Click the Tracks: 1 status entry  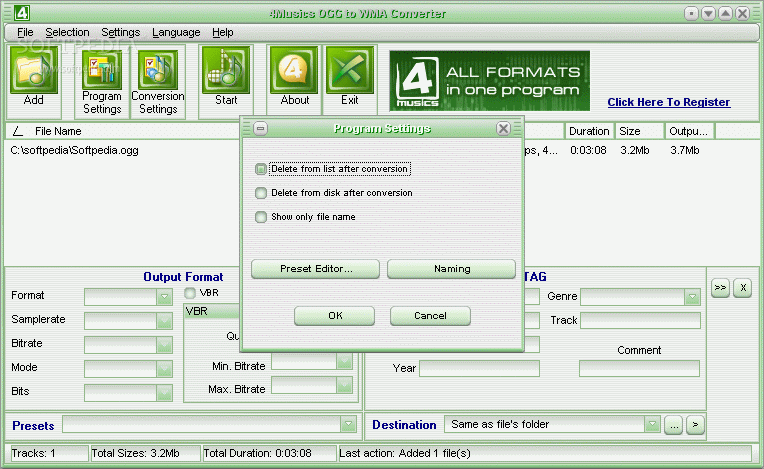pos(48,453)
